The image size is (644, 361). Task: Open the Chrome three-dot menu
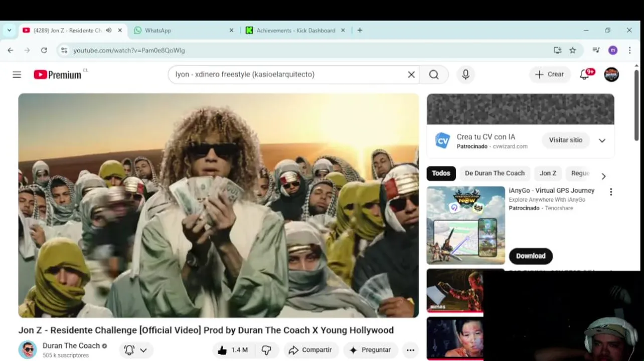click(629, 50)
